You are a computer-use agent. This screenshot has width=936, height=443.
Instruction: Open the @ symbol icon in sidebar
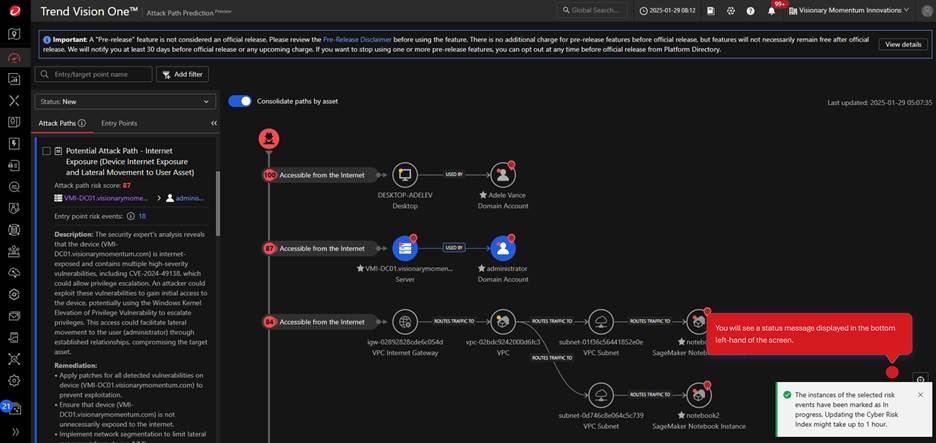point(15,187)
